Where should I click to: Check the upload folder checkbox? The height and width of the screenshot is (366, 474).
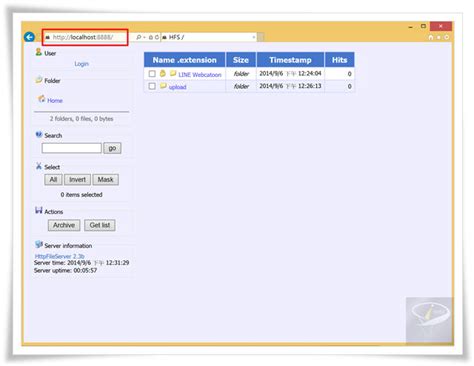point(152,86)
